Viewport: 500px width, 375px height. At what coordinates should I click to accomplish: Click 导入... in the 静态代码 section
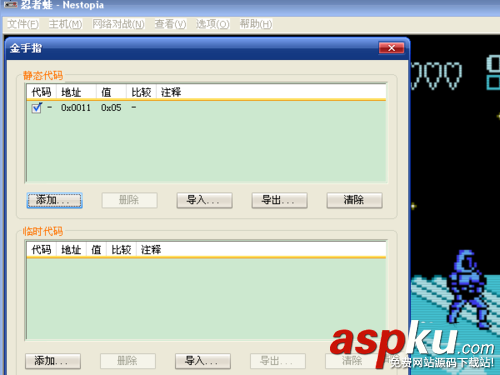pos(204,200)
